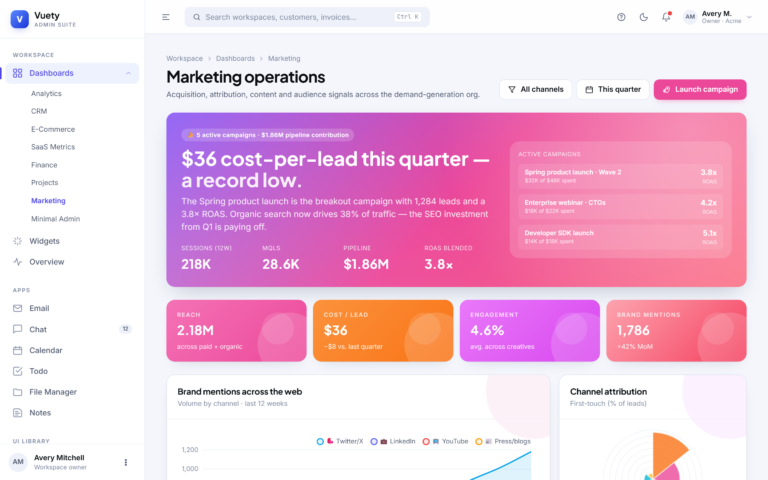The width and height of the screenshot is (768, 480).
Task: Open Spring product launch Wave 2 campaign
Action: pos(620,176)
